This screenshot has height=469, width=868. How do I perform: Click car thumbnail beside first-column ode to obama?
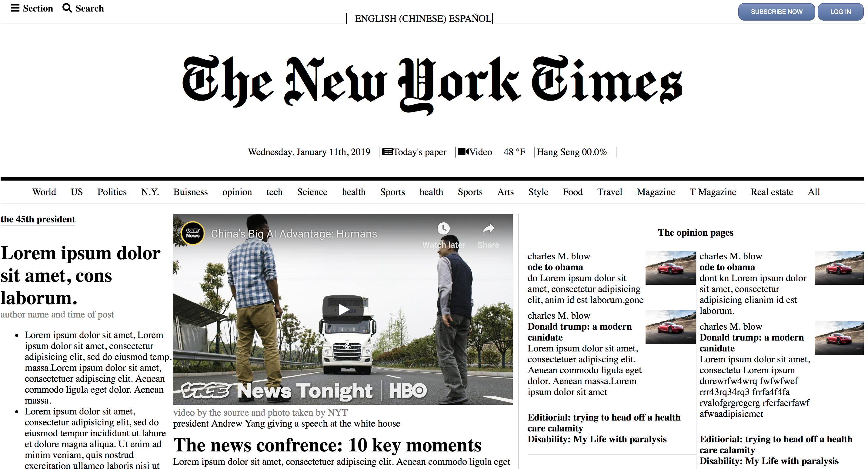(670, 268)
